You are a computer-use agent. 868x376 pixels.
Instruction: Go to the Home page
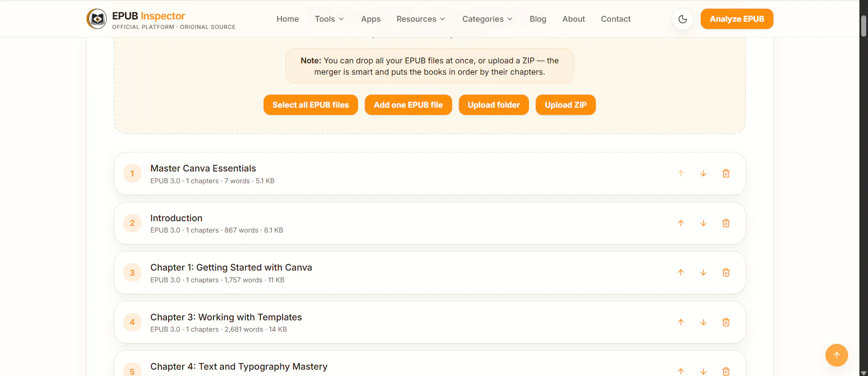pos(288,19)
